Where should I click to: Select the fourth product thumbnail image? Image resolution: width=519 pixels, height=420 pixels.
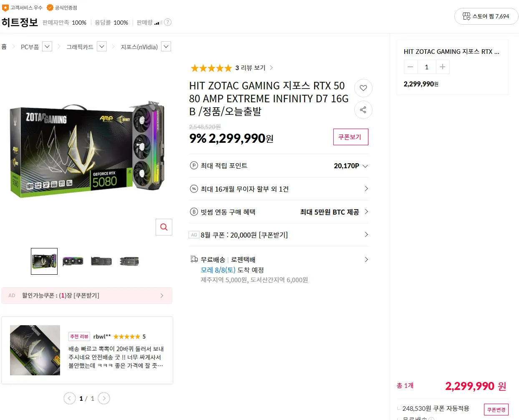coord(129,261)
